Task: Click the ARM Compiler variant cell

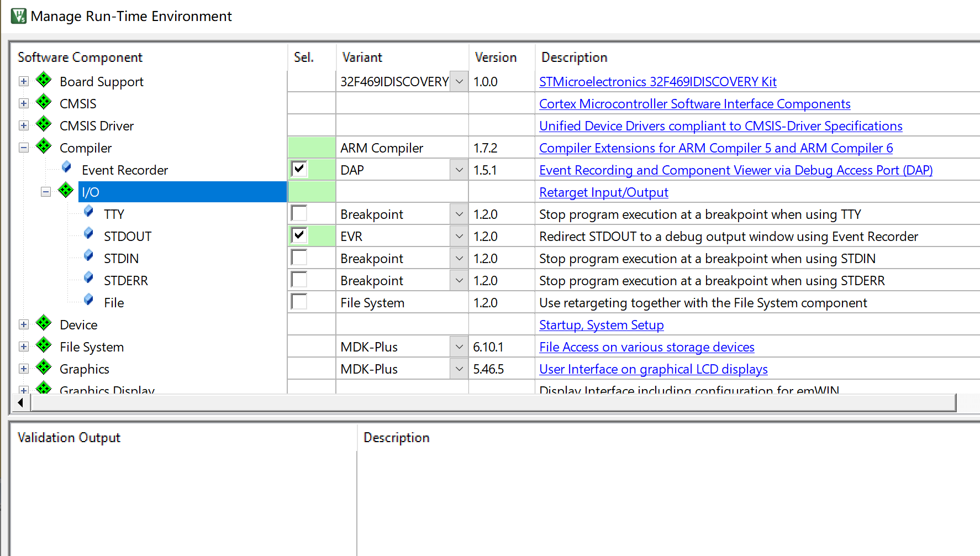Action: pyautogui.click(x=402, y=148)
